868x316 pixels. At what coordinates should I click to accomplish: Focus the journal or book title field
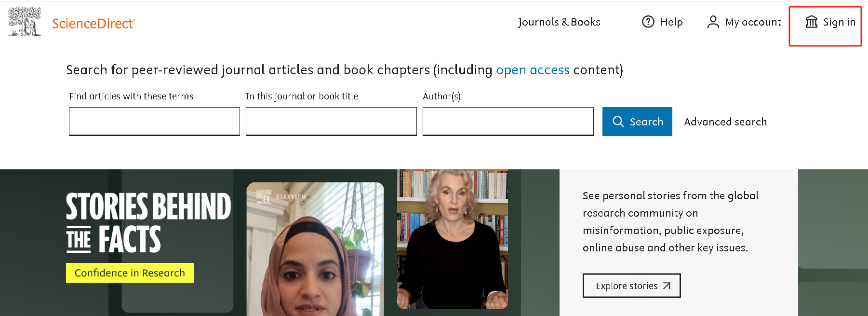point(331,121)
